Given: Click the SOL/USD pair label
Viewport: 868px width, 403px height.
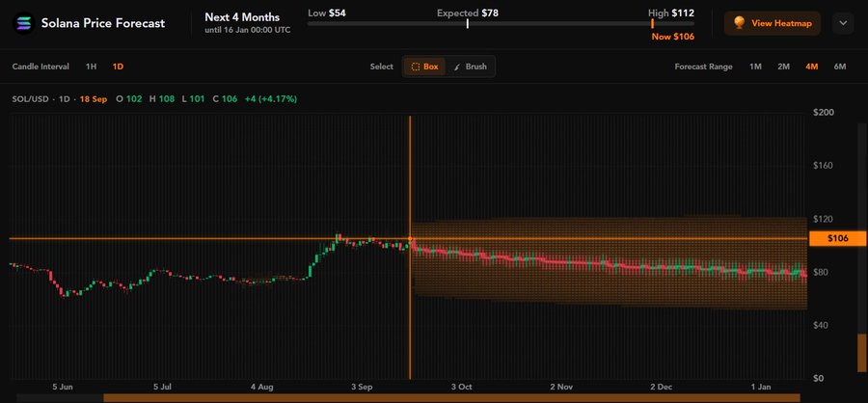Looking at the screenshot, I should point(33,99).
